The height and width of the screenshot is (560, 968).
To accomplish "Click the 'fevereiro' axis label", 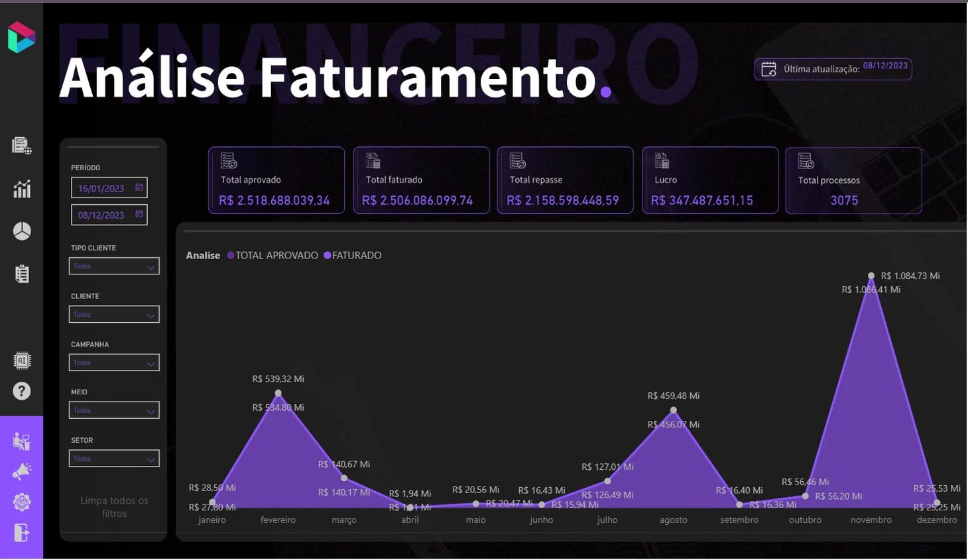I will tap(278, 520).
